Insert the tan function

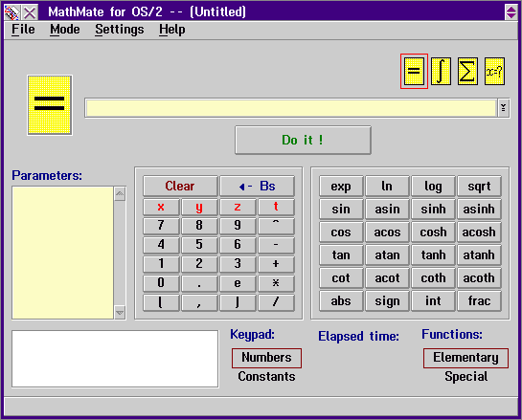point(341,254)
